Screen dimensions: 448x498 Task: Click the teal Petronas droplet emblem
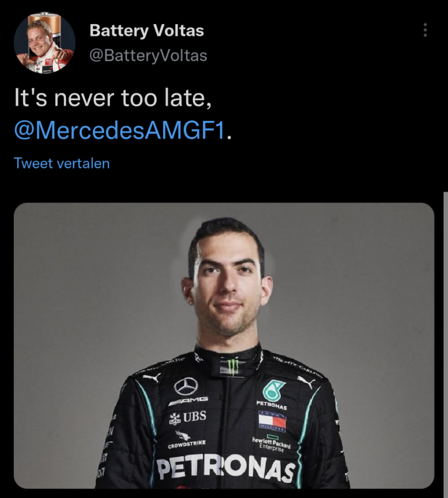273,391
